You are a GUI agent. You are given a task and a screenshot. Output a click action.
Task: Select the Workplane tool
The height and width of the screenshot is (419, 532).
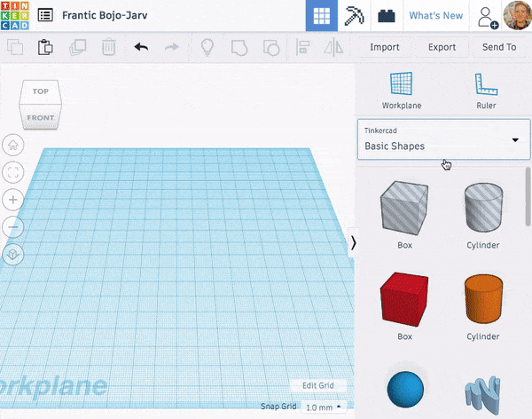pyautogui.click(x=402, y=91)
